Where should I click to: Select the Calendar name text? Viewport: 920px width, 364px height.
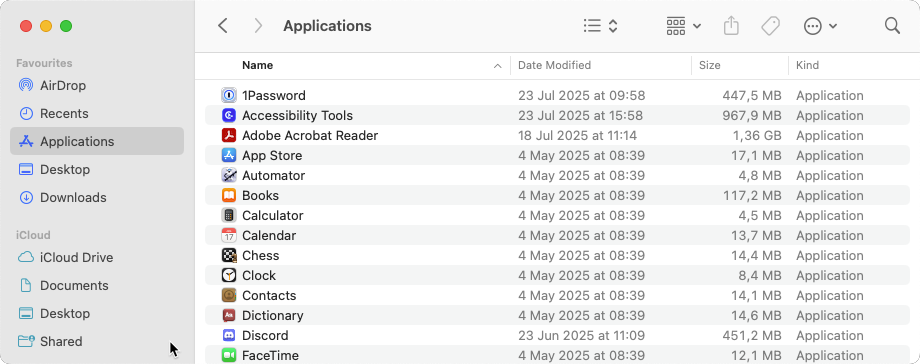pyautogui.click(x=269, y=235)
